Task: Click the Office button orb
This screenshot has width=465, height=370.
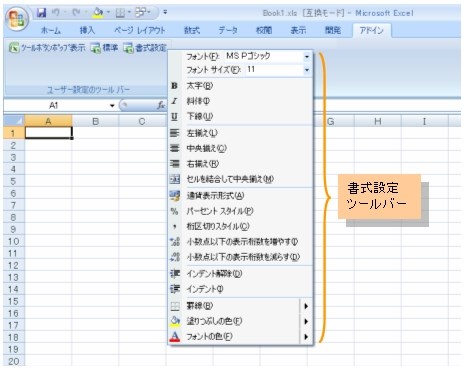Action: coord(17,19)
